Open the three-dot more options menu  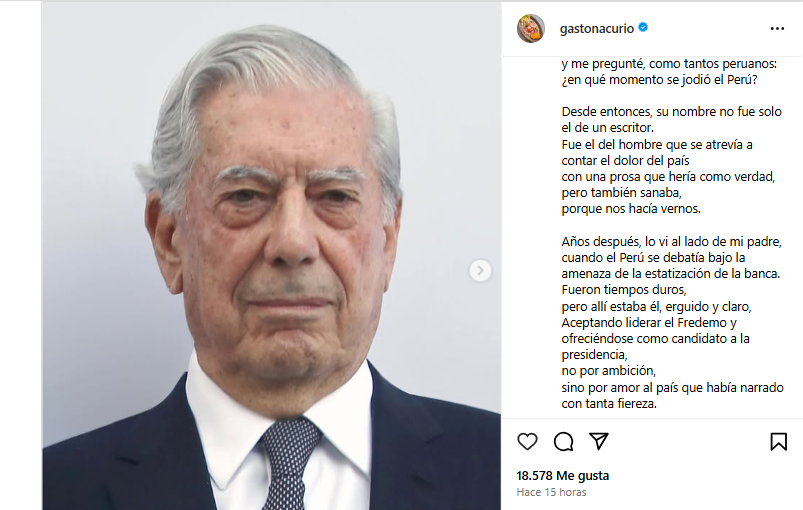click(777, 29)
